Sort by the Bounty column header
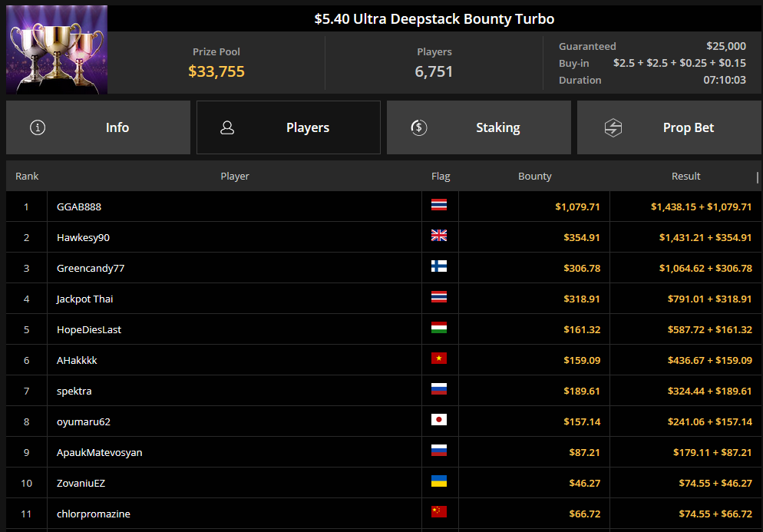Image resolution: width=763 pixels, height=532 pixels. point(535,177)
